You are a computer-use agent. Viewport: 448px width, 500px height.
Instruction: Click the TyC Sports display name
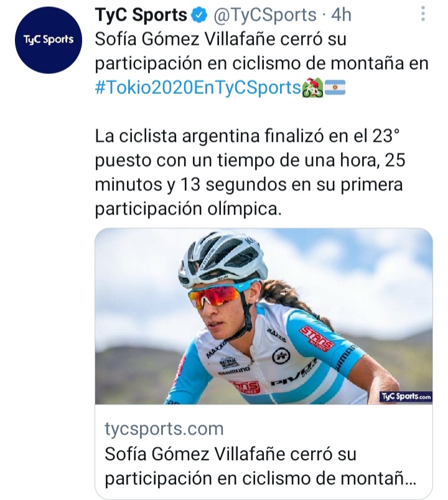tap(141, 15)
